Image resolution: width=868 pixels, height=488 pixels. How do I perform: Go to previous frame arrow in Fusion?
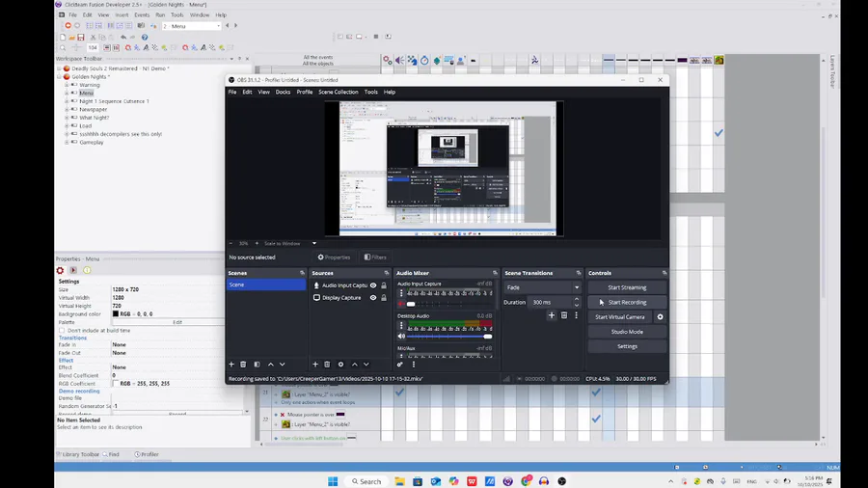[x=227, y=25]
